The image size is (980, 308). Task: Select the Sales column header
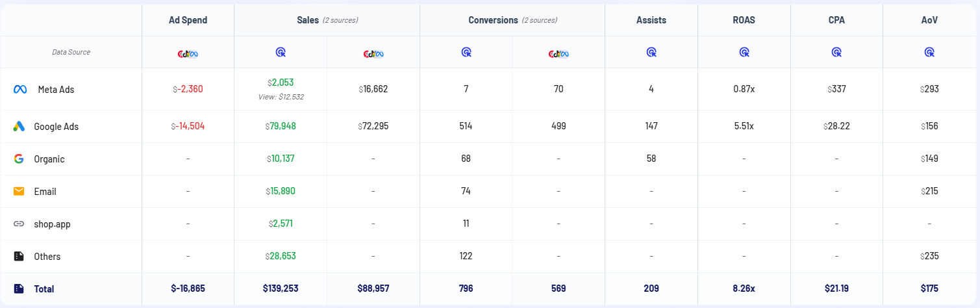point(308,20)
